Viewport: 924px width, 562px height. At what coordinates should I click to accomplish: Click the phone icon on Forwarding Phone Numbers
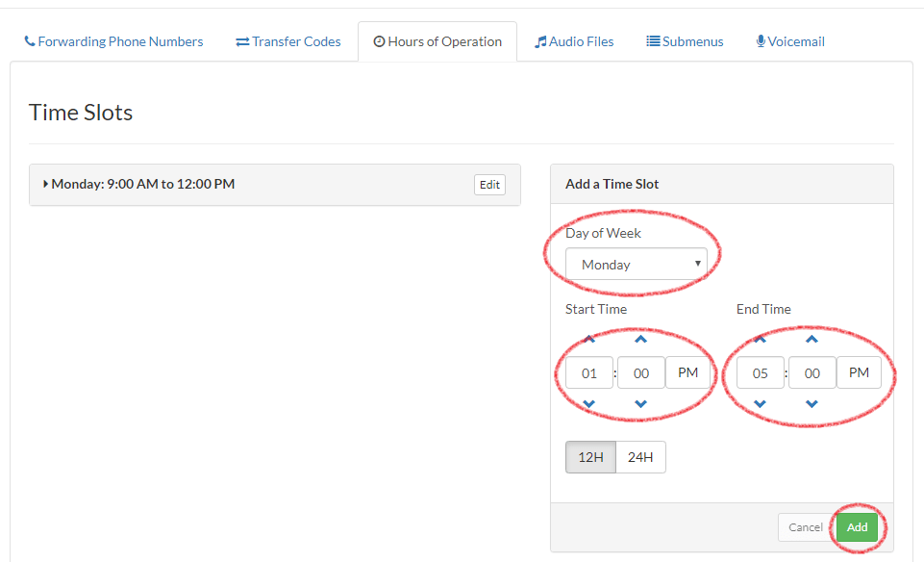(31, 41)
